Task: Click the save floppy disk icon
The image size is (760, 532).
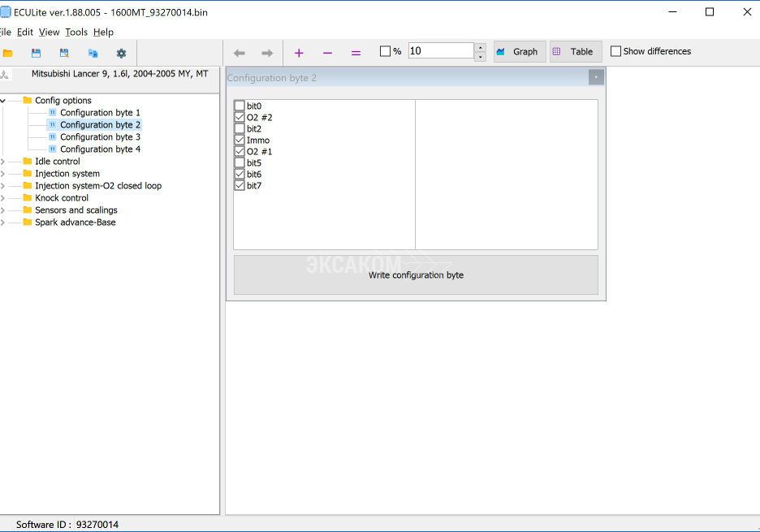Action: coord(36,53)
